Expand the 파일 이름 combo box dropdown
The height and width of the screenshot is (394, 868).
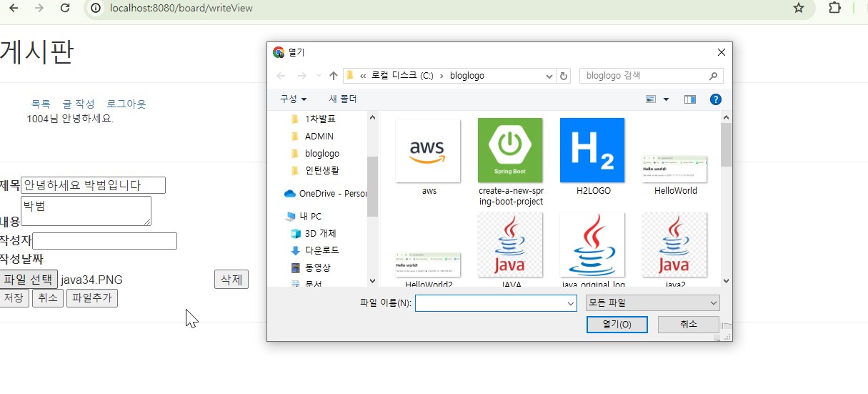[571, 304]
